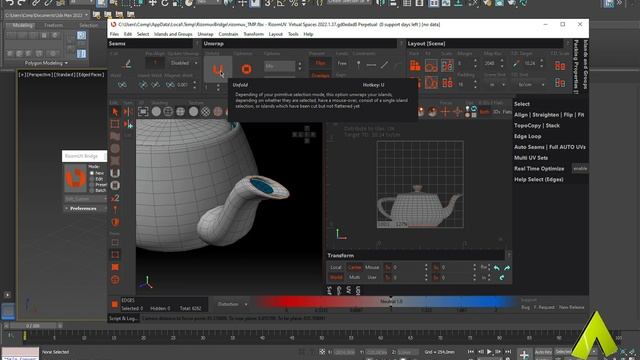Click the filled orange square icon in left column
The image size is (640, 360).
(115, 267)
